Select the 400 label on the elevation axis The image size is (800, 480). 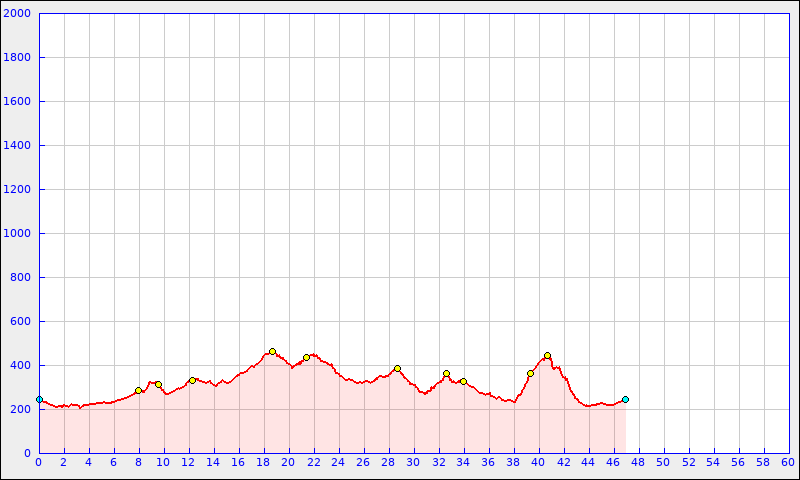(21, 366)
